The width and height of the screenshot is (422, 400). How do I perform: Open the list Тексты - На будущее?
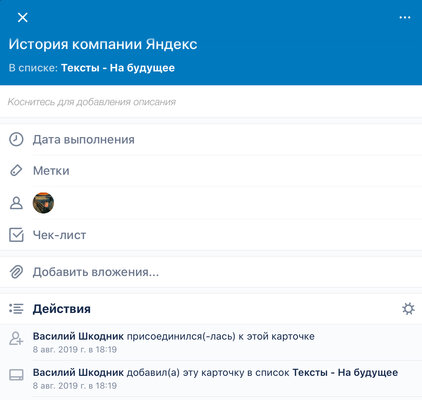[118, 68]
